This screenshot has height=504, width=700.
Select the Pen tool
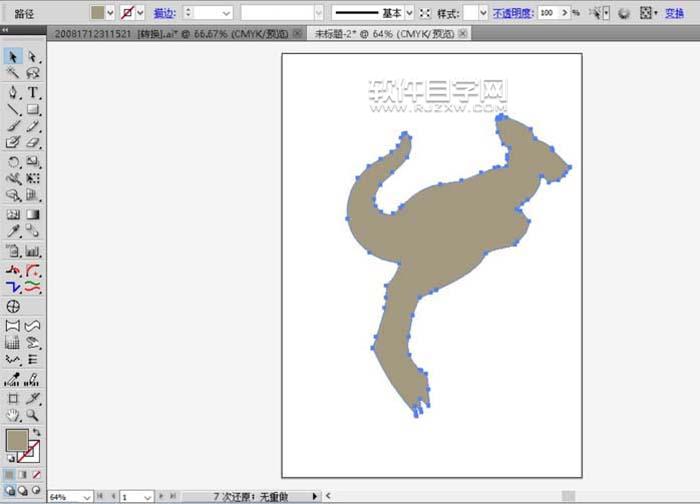click(x=12, y=92)
